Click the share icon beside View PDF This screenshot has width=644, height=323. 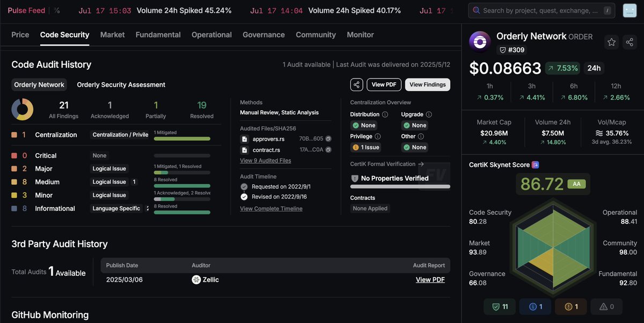[356, 84]
